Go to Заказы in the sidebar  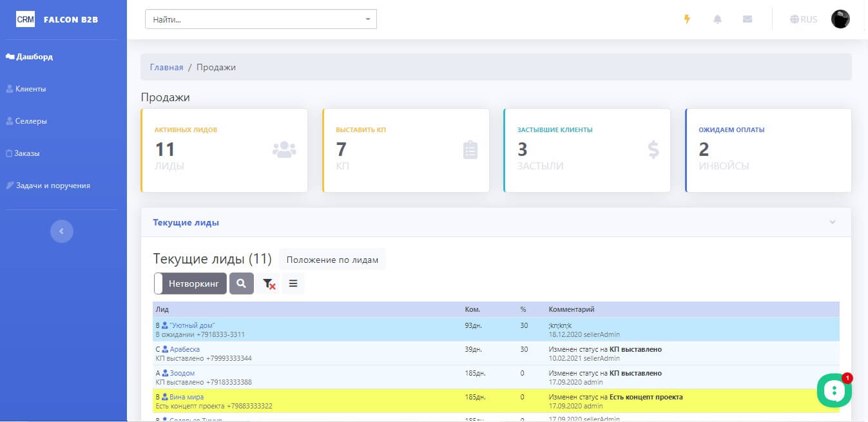pyautogui.click(x=26, y=153)
